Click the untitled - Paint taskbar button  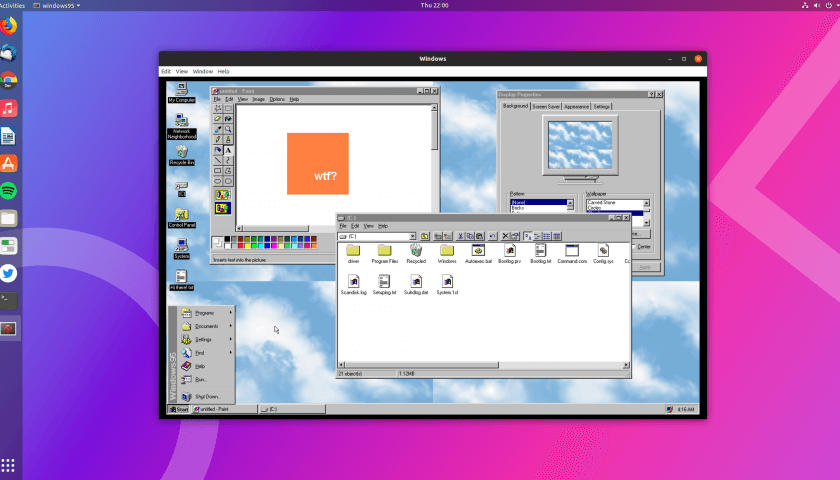click(x=224, y=409)
